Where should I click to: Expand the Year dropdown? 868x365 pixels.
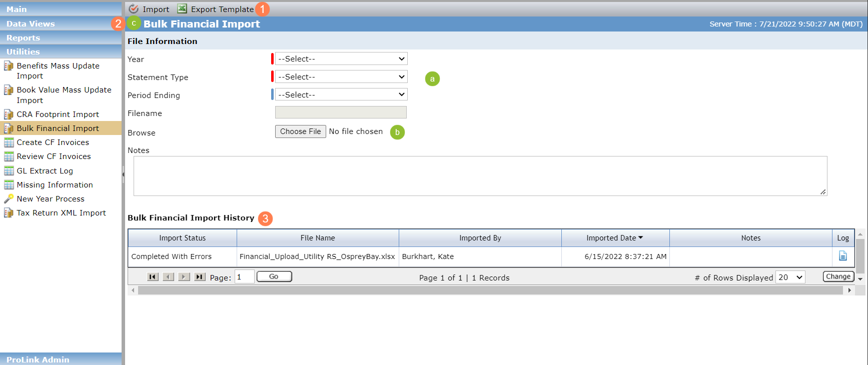(341, 59)
